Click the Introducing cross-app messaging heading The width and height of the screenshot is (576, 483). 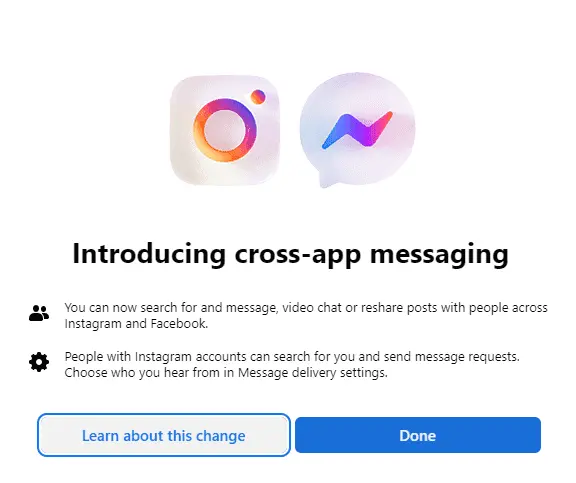[291, 254]
